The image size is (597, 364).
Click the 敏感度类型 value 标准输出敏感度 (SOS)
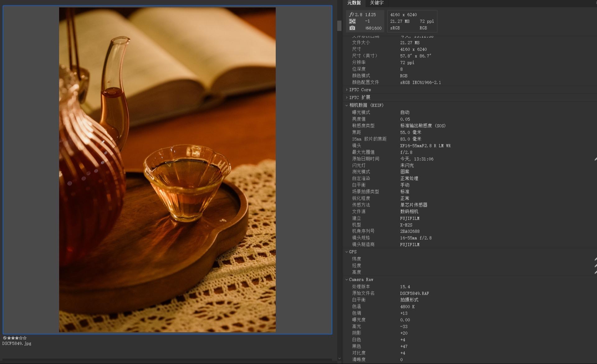pos(423,126)
